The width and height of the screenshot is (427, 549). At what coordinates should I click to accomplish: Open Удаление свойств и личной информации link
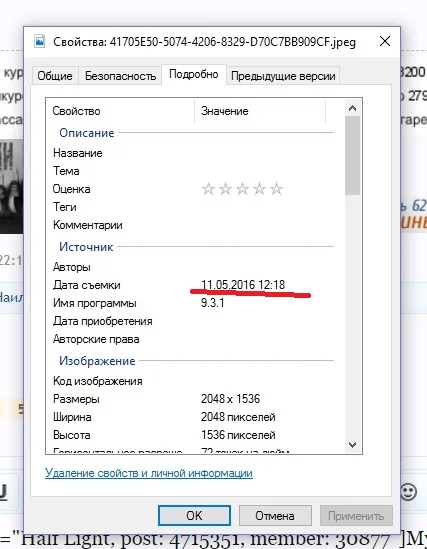[x=149, y=473]
